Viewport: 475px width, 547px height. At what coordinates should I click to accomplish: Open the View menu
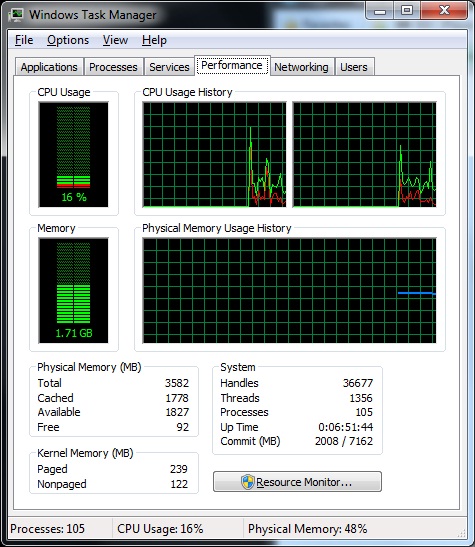click(115, 40)
